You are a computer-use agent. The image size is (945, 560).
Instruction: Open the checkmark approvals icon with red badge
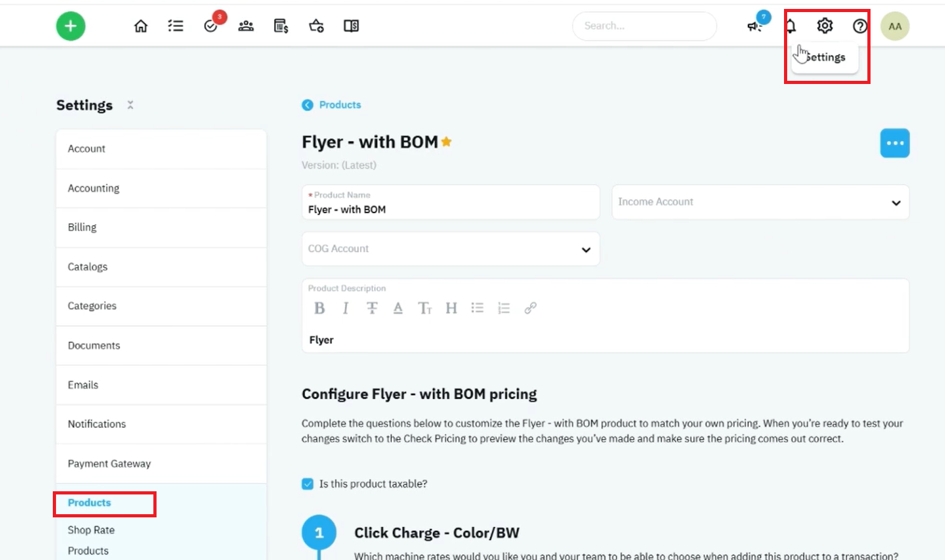(x=211, y=26)
